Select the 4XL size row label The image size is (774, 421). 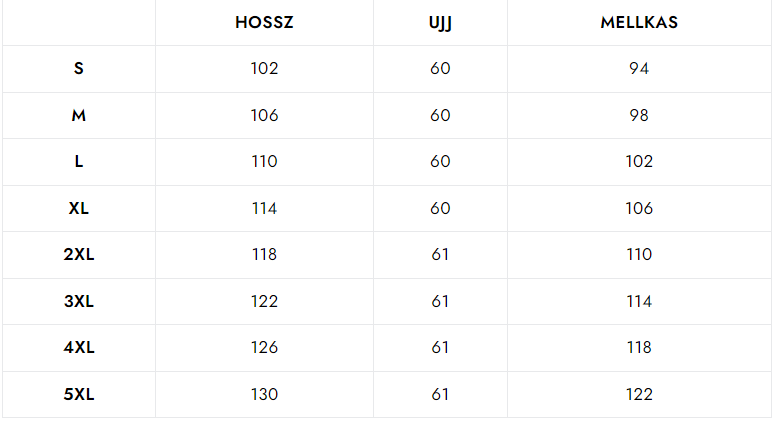pos(79,348)
